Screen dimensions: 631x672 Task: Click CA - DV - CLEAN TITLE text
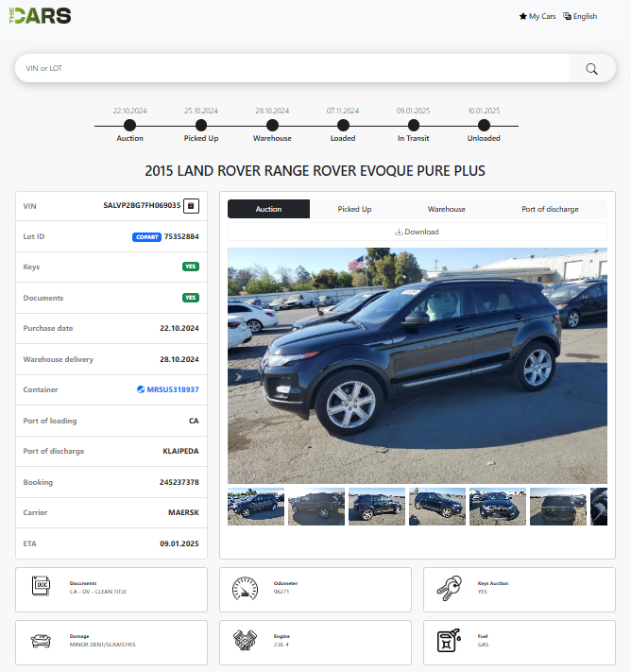[98, 592]
